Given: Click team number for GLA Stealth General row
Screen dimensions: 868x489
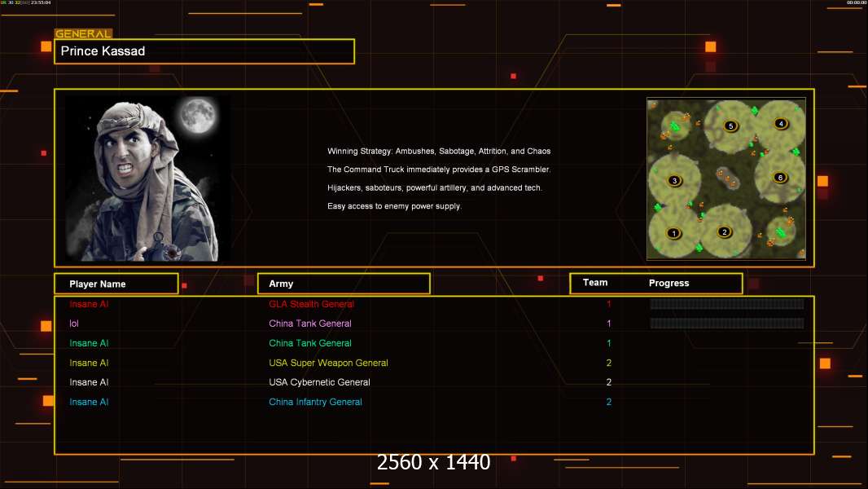Looking at the screenshot, I should pos(609,304).
